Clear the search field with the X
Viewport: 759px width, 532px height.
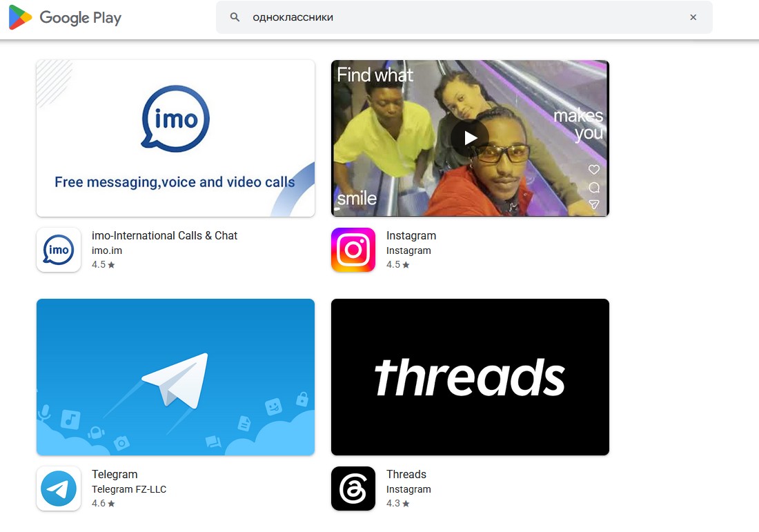coord(693,17)
